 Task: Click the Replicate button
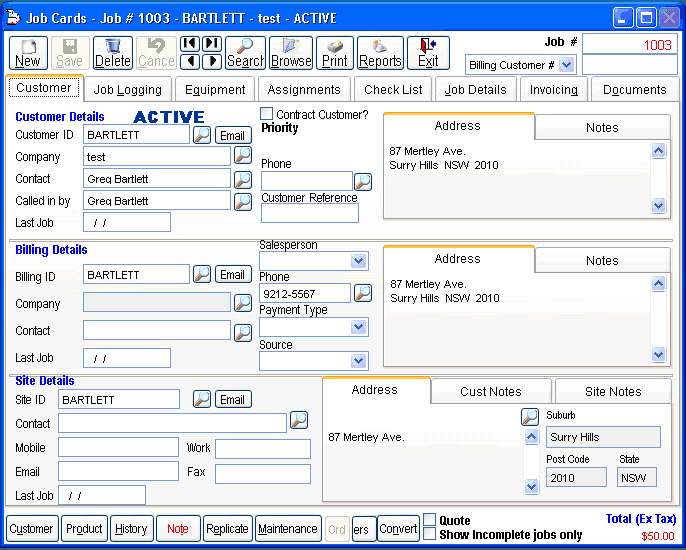click(227, 529)
